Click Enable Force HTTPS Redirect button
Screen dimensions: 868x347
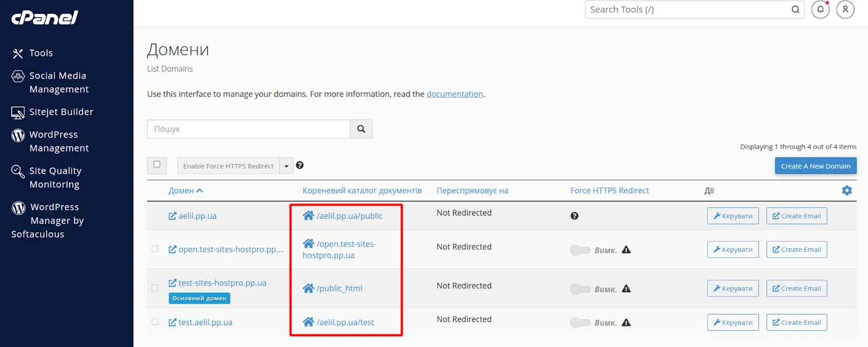click(x=228, y=166)
